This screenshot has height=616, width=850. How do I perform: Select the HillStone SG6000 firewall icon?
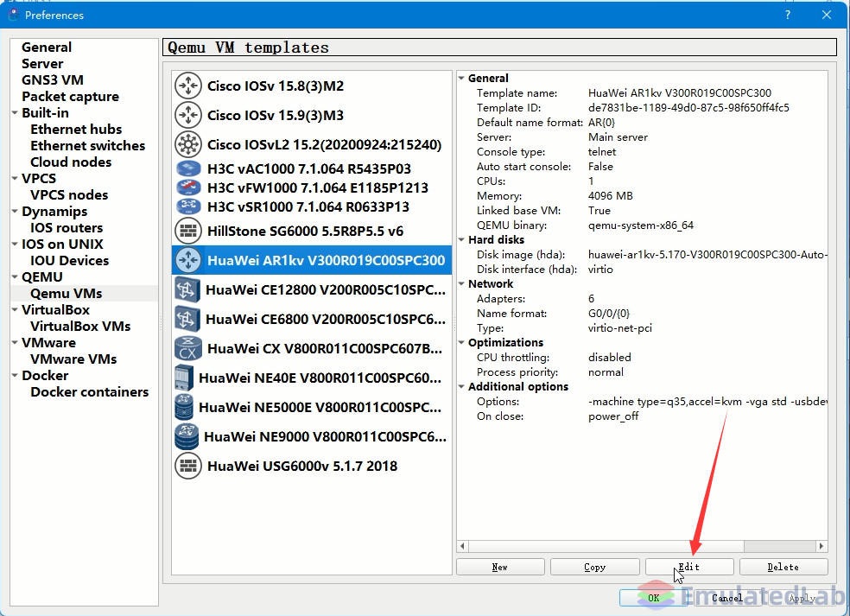188,231
